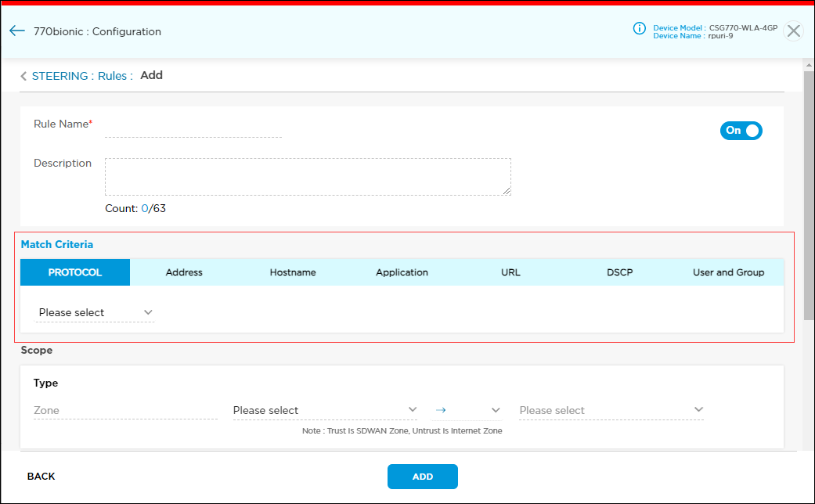Click the blue ADD button

(422, 477)
